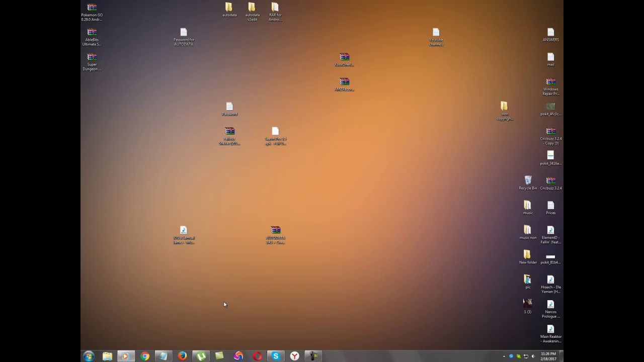Open the screen recorder taskbar icon
This screenshot has width=644, height=362.
[313, 356]
